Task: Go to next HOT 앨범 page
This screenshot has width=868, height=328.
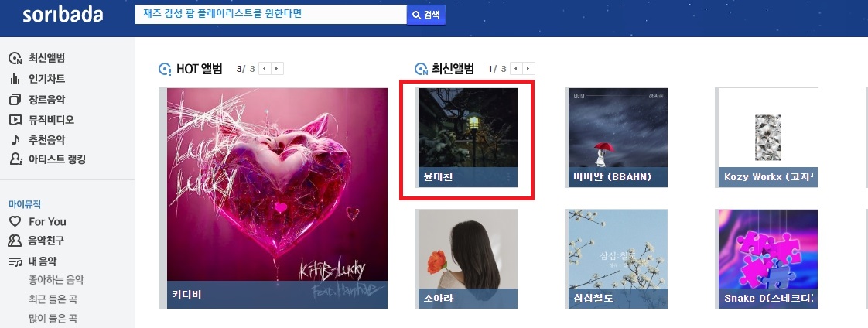Action: pyautogui.click(x=277, y=69)
